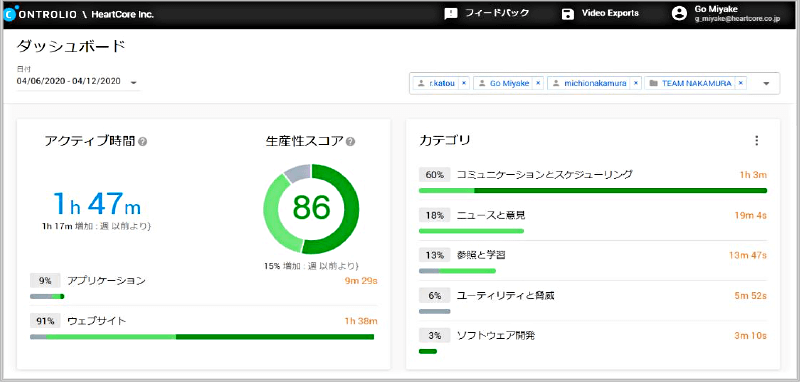Click the 1h 38m website duration
This screenshot has width=800, height=382.
pyautogui.click(x=361, y=321)
